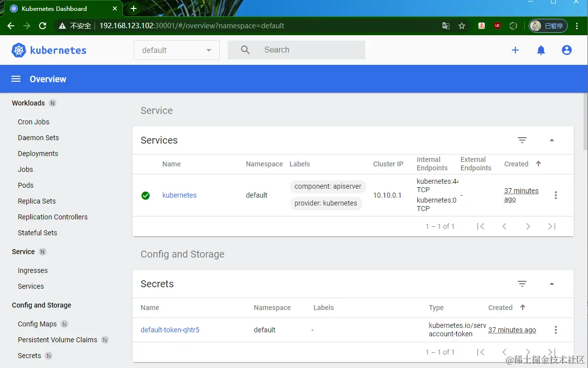Image resolution: width=588 pixels, height=368 pixels.
Task: Sort Secrets by Created arrow
Action: pyautogui.click(x=523, y=307)
